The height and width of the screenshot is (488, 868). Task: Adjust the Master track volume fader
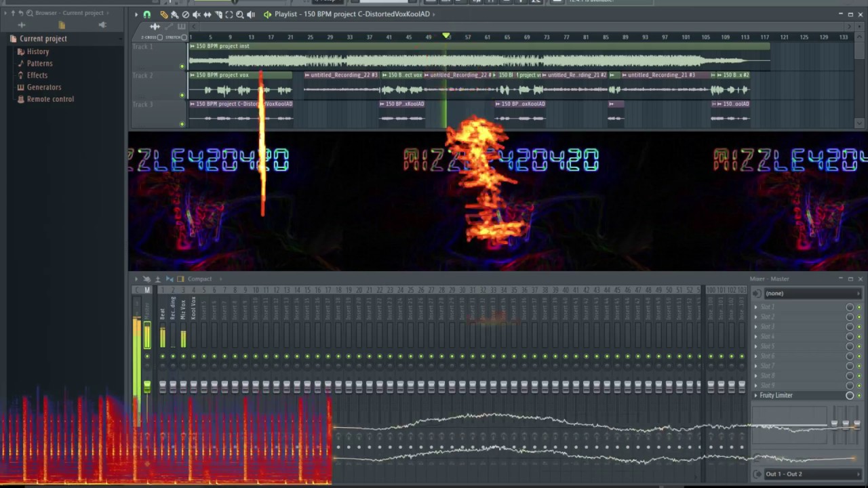(x=147, y=386)
